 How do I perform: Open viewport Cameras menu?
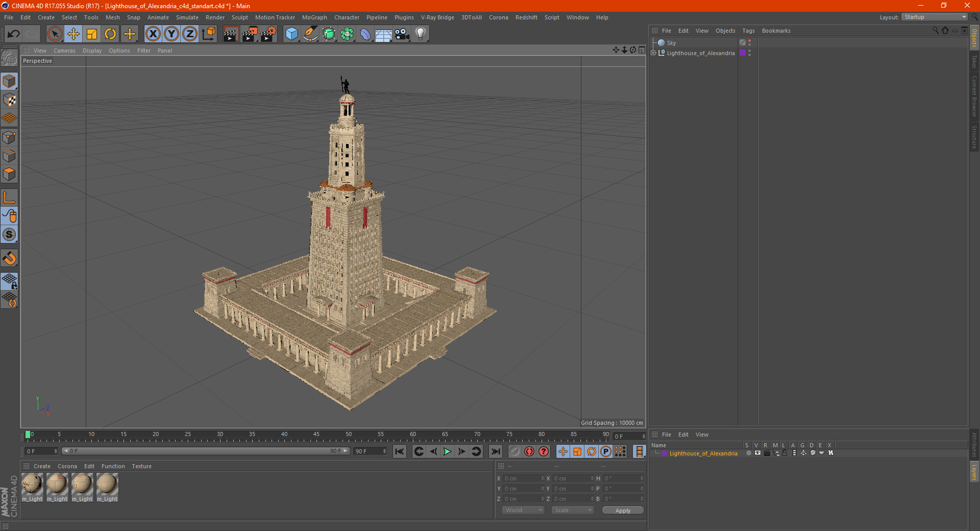pyautogui.click(x=64, y=51)
